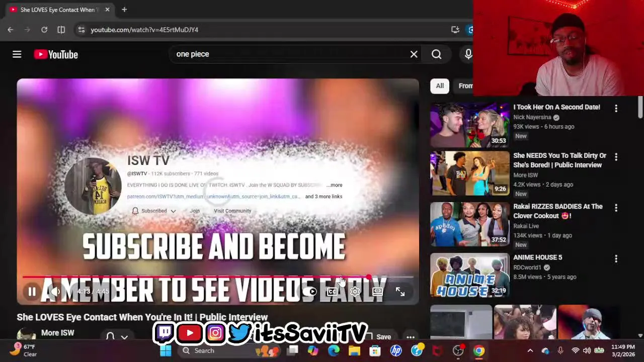
Task: Click the youtube.com URL in address bar
Action: pyautogui.click(x=144, y=30)
